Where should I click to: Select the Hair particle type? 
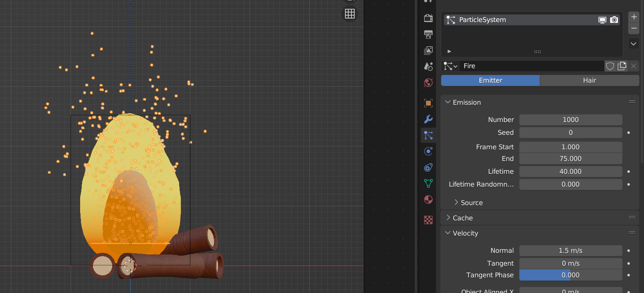(x=589, y=80)
